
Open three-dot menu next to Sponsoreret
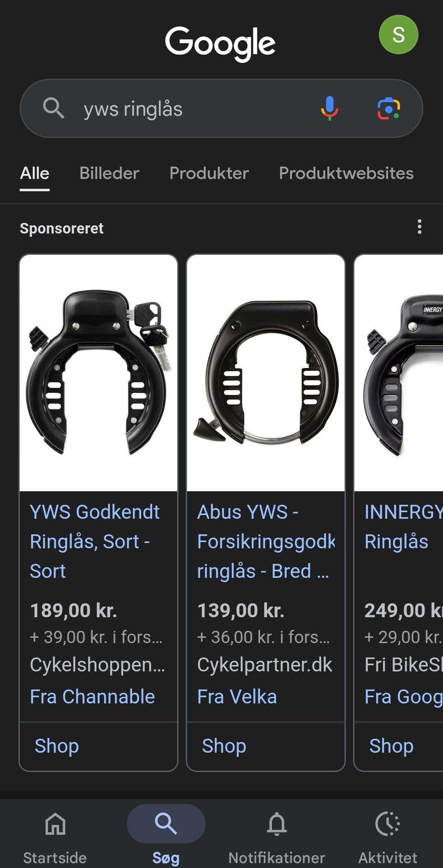419,227
